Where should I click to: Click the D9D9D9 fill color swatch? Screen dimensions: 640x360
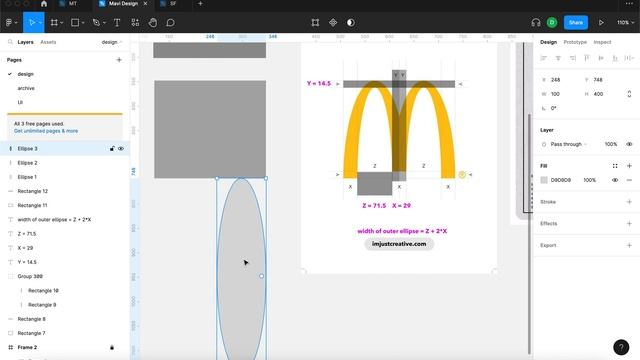(x=544, y=180)
